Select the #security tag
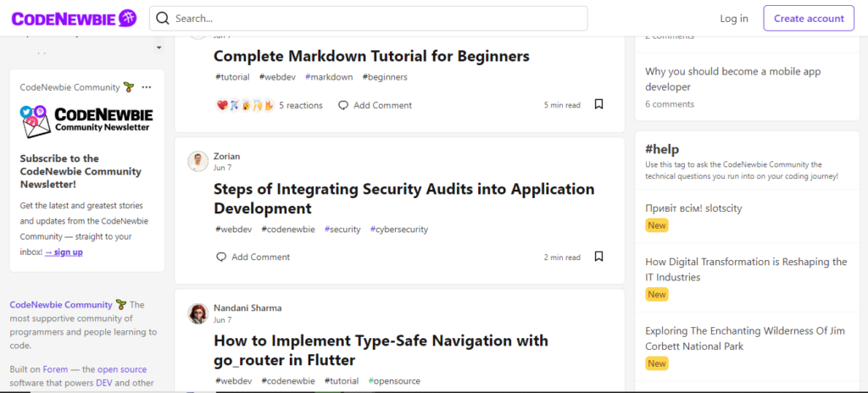The height and width of the screenshot is (393, 868). point(342,230)
